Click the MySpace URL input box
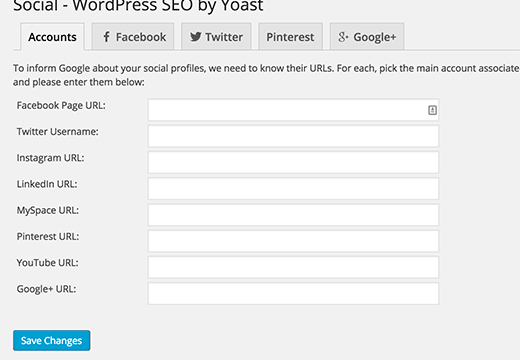The width and height of the screenshot is (520, 360). click(293, 215)
